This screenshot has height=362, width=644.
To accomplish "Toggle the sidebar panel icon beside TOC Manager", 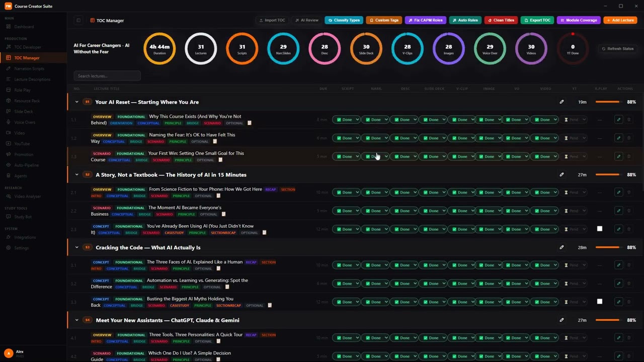I will click(x=78, y=21).
